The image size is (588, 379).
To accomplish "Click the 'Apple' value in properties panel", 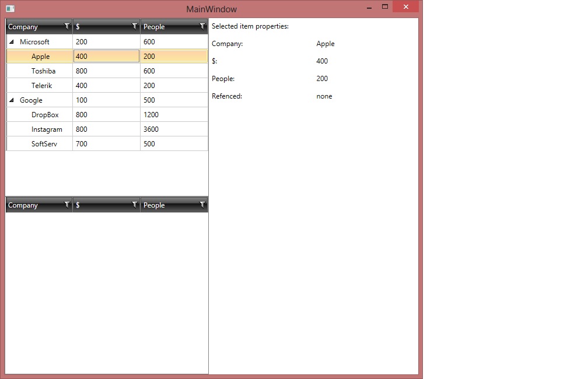I will tap(325, 44).
